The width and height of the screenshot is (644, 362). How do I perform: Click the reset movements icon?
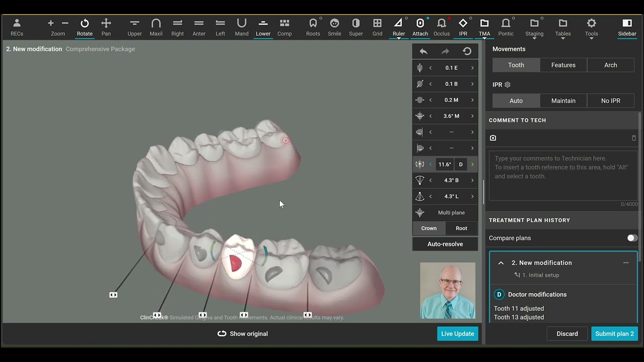click(467, 51)
